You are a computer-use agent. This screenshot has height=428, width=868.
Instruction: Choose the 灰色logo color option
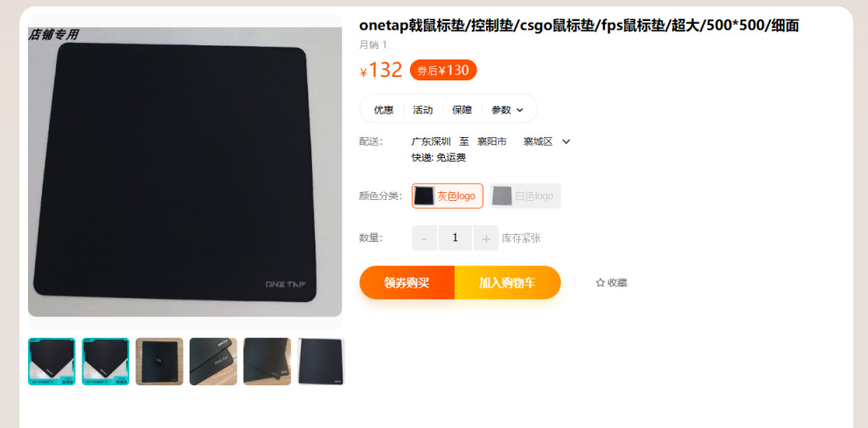pyautogui.click(x=448, y=196)
